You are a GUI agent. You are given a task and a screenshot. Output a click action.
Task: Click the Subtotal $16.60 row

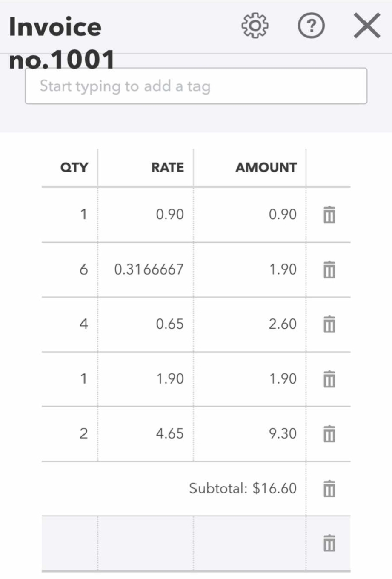243,488
